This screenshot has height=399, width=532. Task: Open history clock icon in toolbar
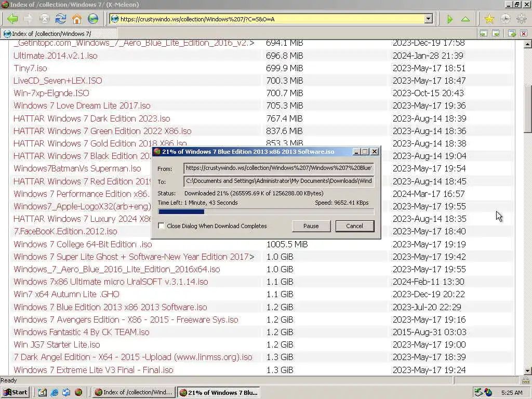click(x=505, y=19)
